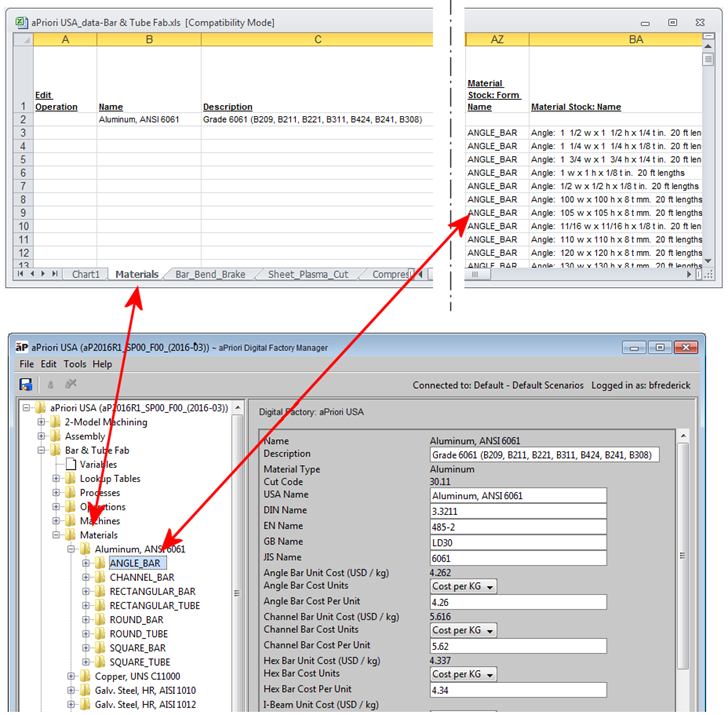Click the tree panel scrollbar up arrow
The width and height of the screenshot is (728, 715).
(x=238, y=408)
